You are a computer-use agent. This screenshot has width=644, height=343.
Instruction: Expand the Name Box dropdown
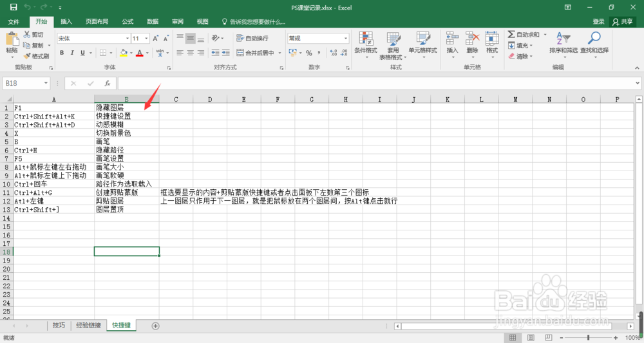click(x=46, y=83)
